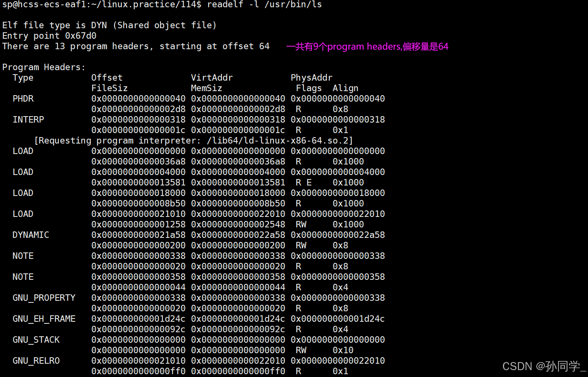Click the 'LOAD' entry with offset 0x0000000000000000

[23, 151]
